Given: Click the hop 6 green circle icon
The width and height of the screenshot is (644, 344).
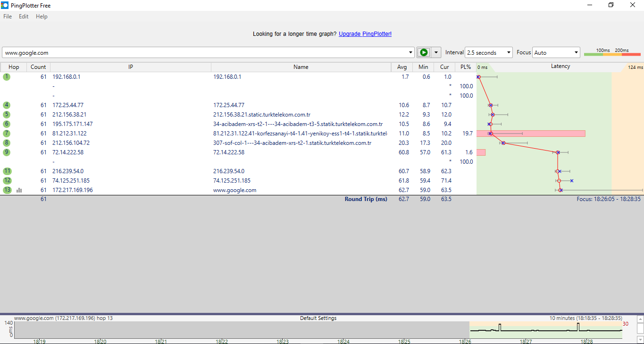Looking at the screenshot, I should (7, 124).
